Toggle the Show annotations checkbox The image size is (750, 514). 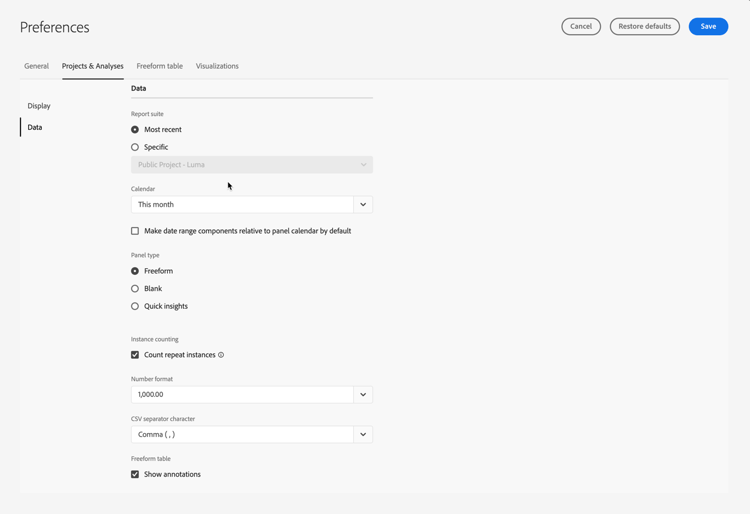[x=135, y=474]
